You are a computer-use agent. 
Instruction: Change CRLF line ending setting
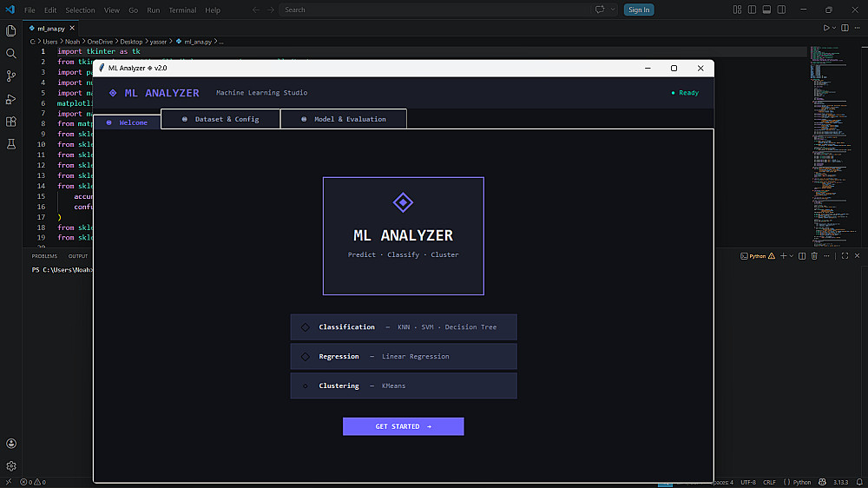[769, 483]
